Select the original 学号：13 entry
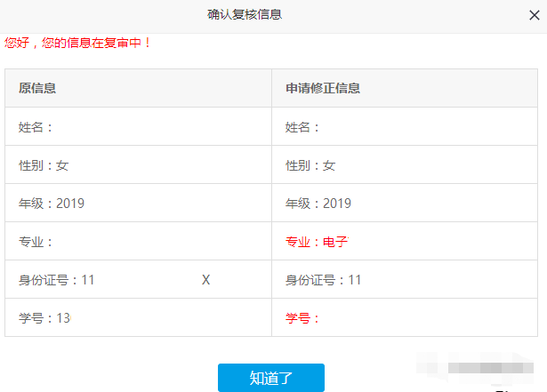Image resolution: width=547 pixels, height=392 pixels. tap(44, 318)
